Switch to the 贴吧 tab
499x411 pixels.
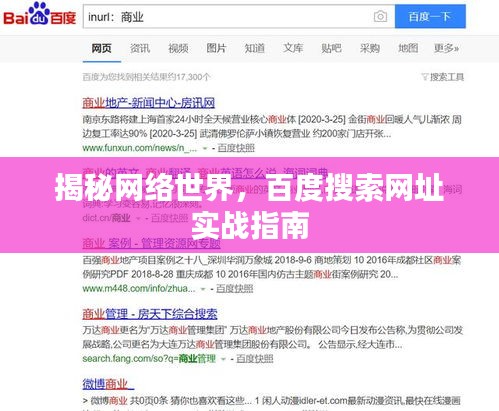click(331, 48)
